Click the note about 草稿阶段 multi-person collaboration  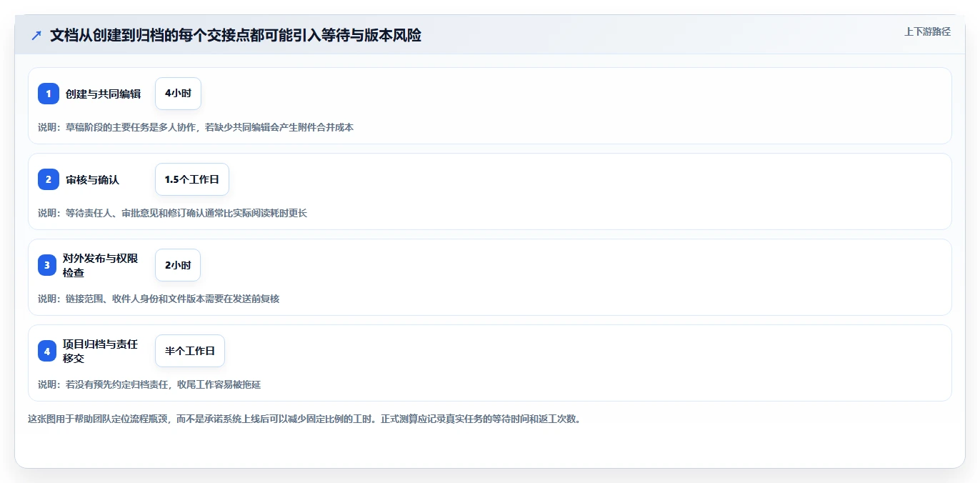tap(196, 127)
